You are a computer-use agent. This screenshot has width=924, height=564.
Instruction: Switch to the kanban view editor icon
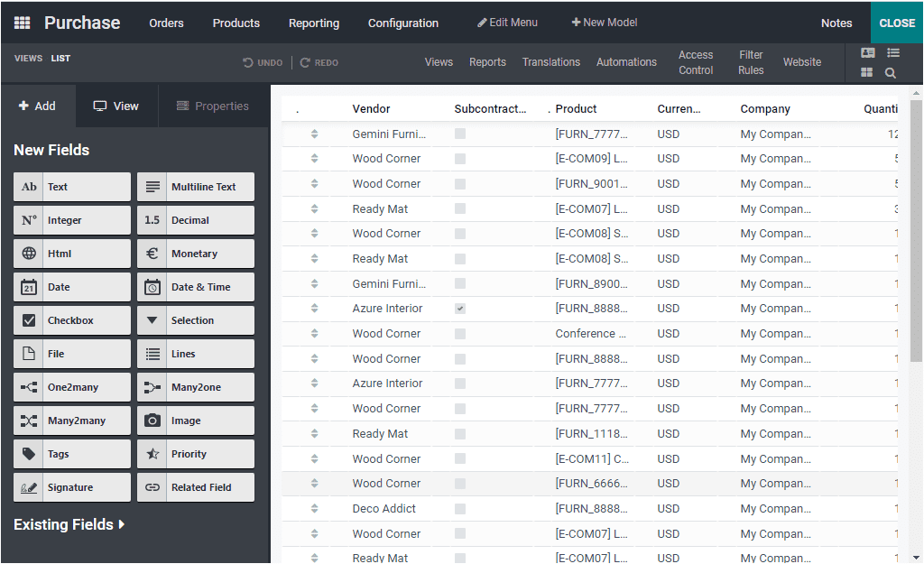pos(867,71)
